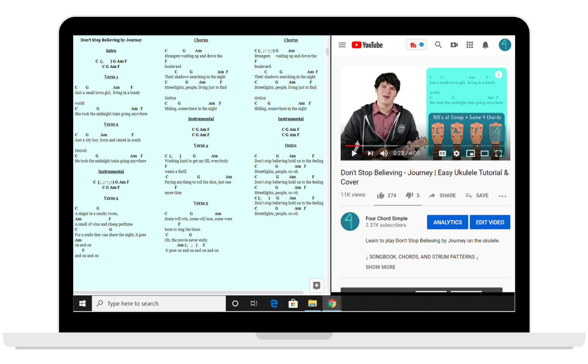The image size is (588, 364).
Task: Open the video player settings gear
Action: [x=456, y=153]
